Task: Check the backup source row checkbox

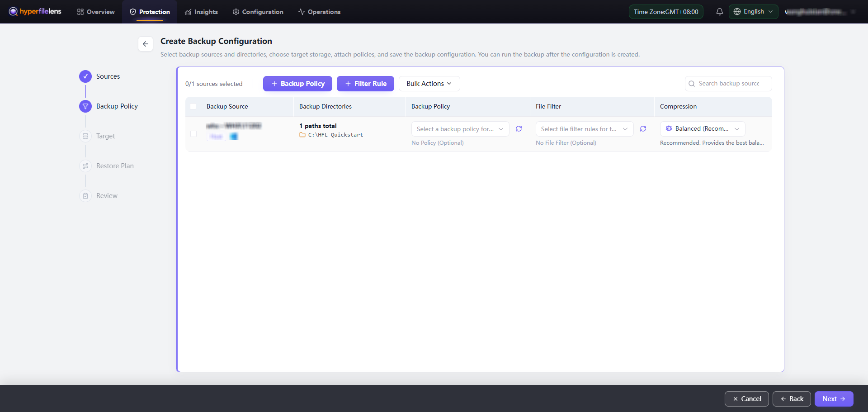Action: [x=193, y=134]
